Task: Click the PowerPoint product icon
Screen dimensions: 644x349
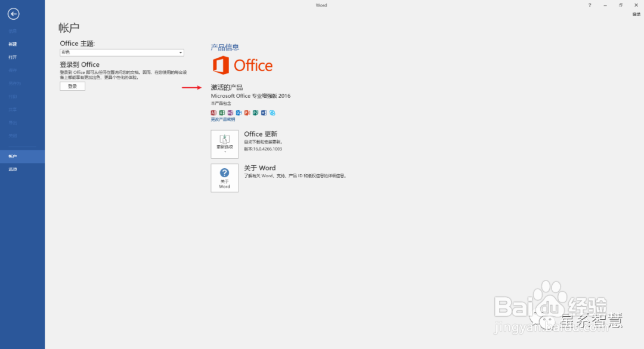Action: (x=247, y=113)
